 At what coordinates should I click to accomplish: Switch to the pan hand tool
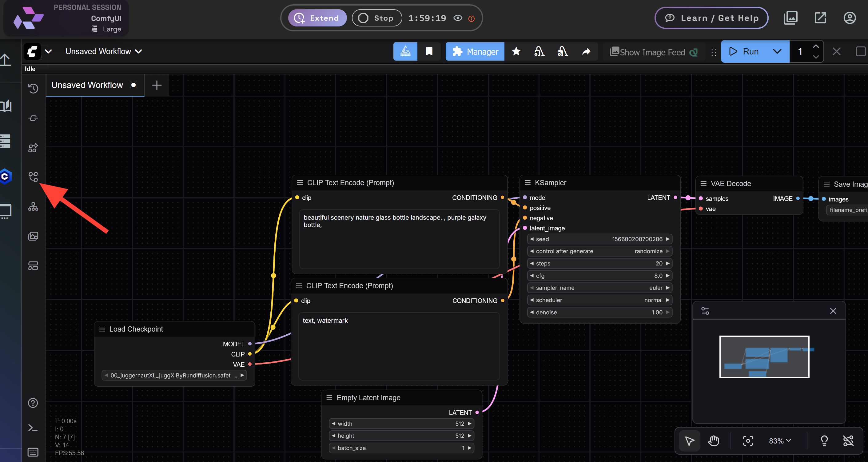click(x=714, y=440)
